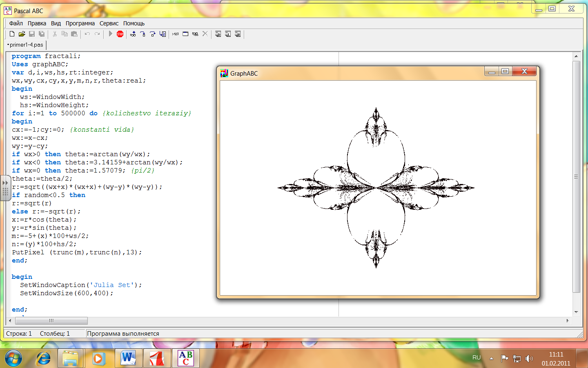Click the Run program arrow icon

click(x=110, y=34)
